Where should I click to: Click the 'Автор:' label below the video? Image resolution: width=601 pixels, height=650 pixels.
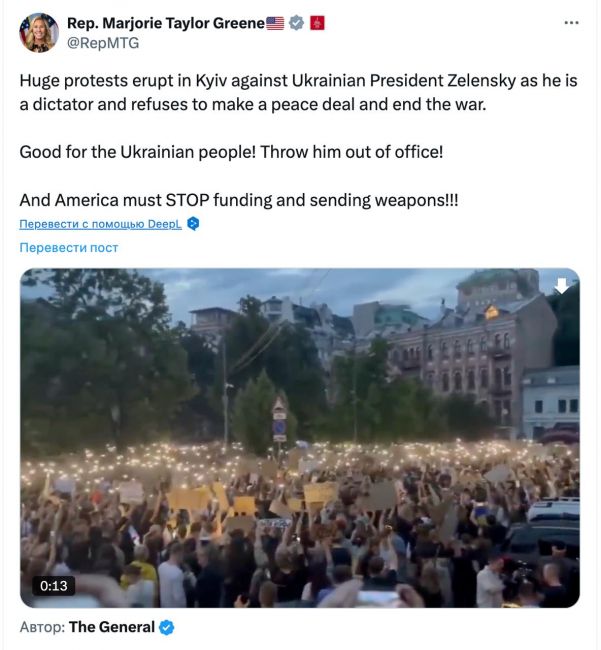(42, 627)
